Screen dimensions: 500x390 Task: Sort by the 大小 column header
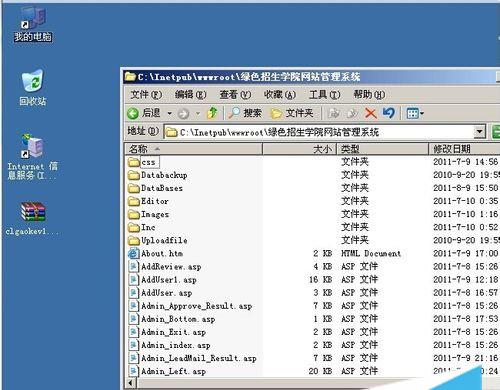[299, 149]
